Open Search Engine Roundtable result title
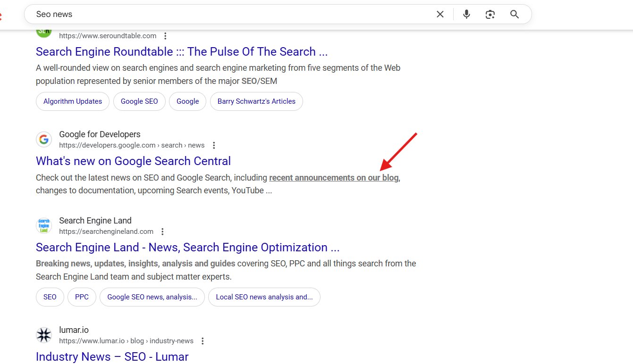The height and width of the screenshot is (364, 633). [x=182, y=51]
